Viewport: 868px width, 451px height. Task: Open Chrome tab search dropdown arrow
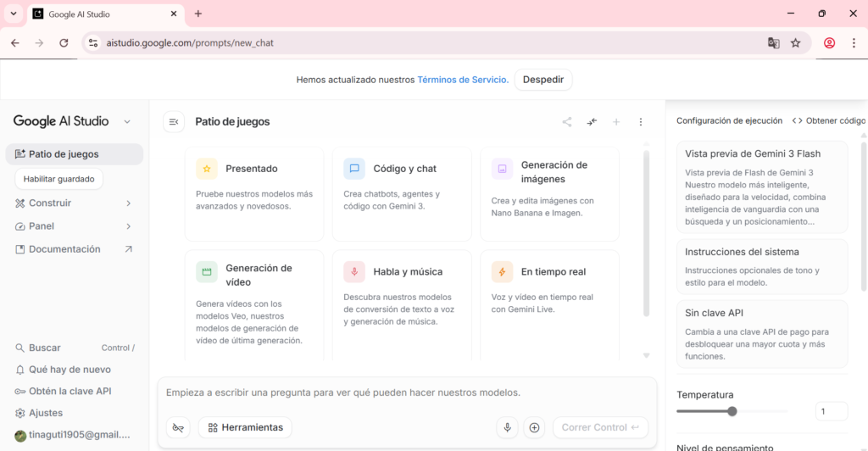14,14
